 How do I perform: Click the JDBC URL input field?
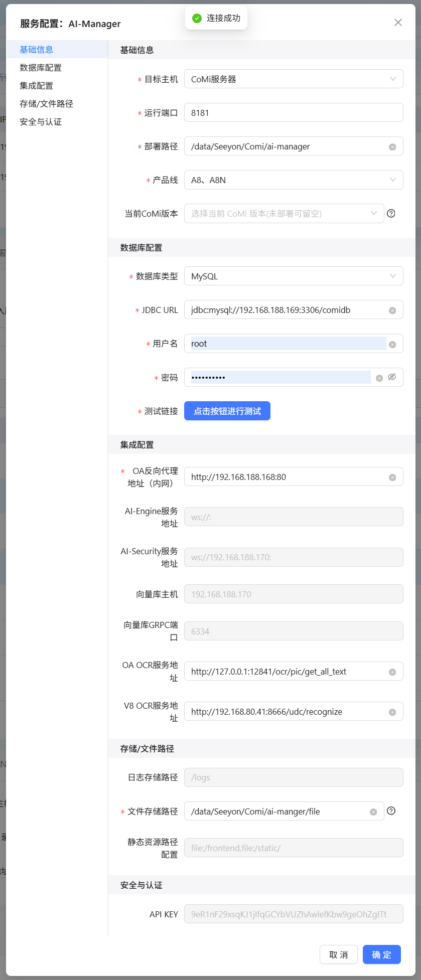tap(294, 310)
